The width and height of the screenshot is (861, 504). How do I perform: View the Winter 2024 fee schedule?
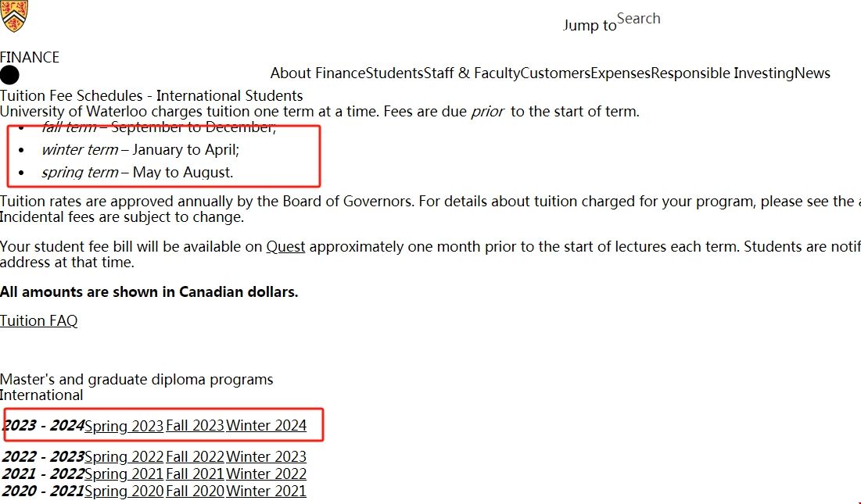[266, 426]
